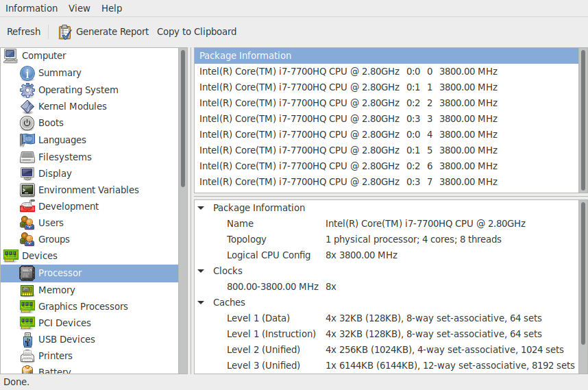Click the Level 3 (Unified) cache row

coord(387,365)
